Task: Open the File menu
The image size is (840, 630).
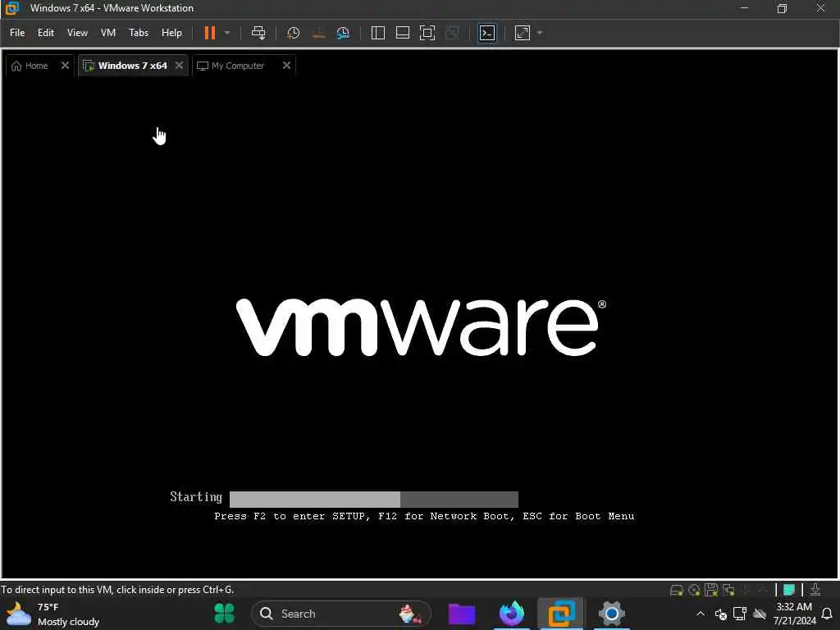Action: 17,33
